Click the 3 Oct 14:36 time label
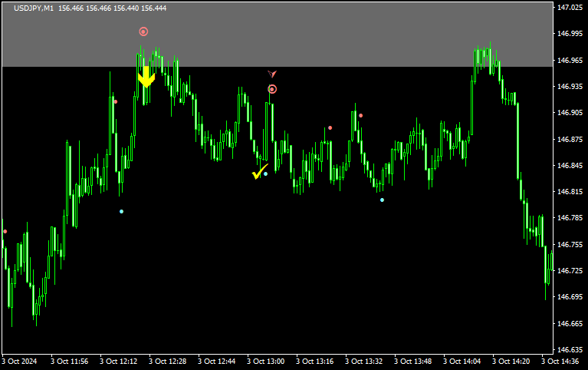 pos(560,361)
